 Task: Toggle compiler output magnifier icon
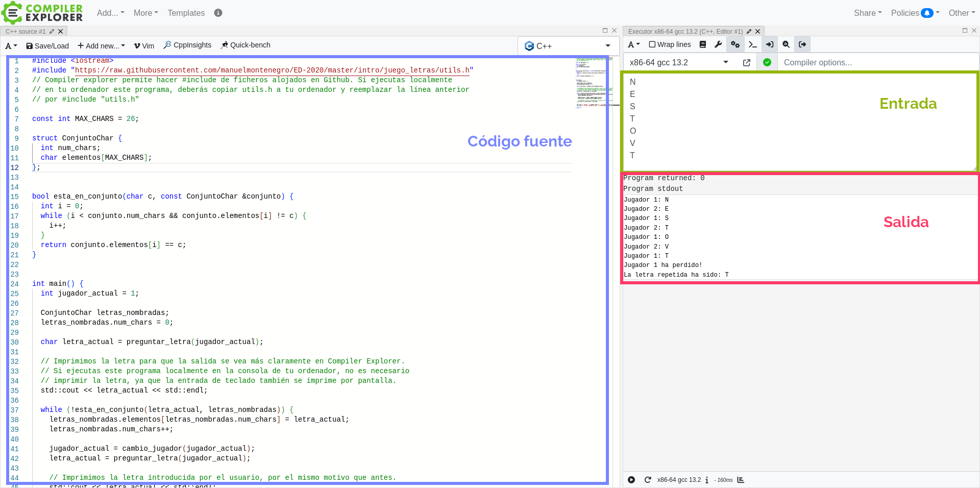(x=786, y=44)
